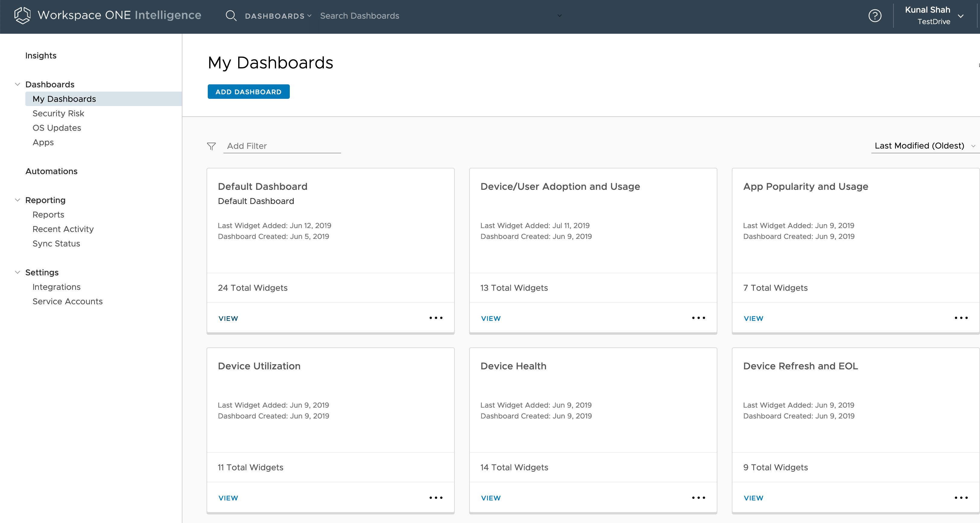This screenshot has height=523, width=980.
Task: Collapse the Reporting sidebar section
Action: pos(17,200)
